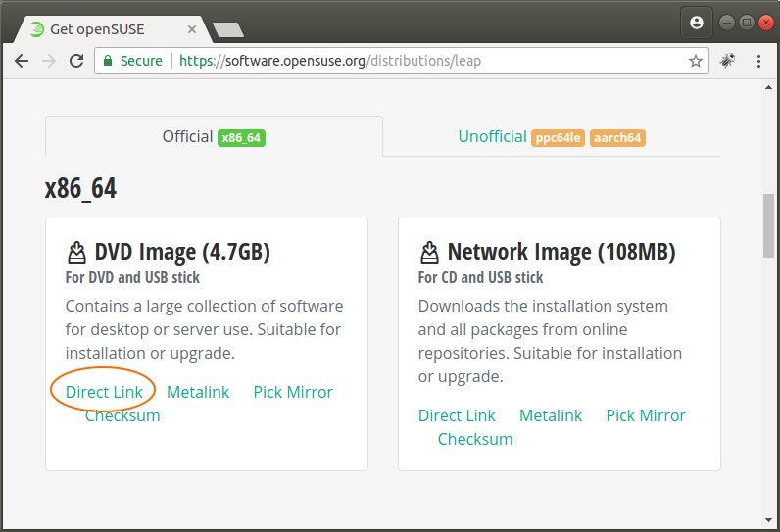780x532 pixels.
Task: Click the scrollbar up arrow
Action: (768, 87)
